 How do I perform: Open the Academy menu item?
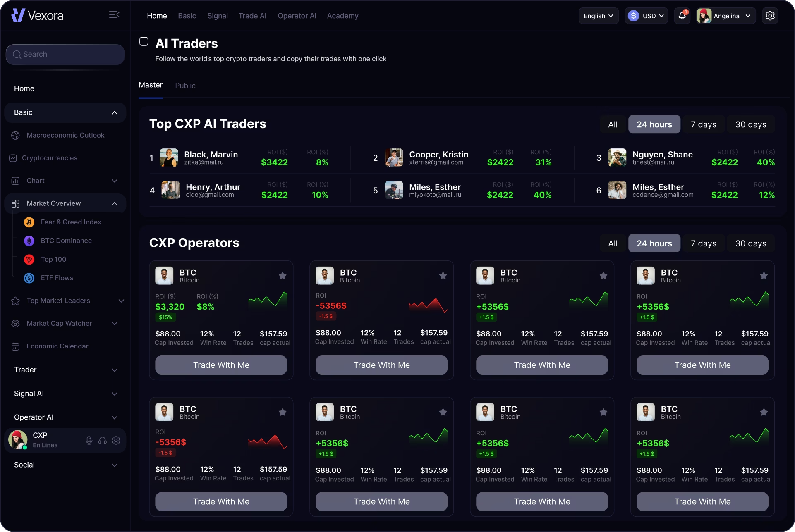342,16
